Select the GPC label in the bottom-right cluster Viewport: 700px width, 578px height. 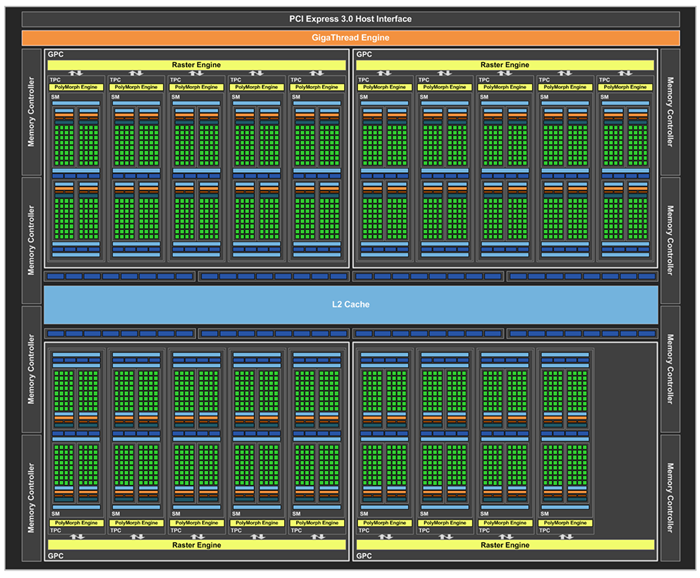coord(365,556)
